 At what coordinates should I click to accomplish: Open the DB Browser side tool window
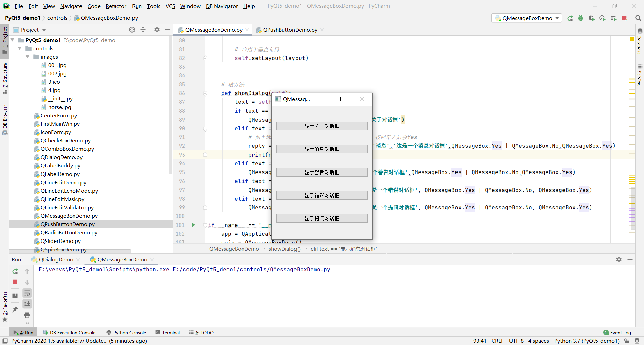tap(5, 120)
